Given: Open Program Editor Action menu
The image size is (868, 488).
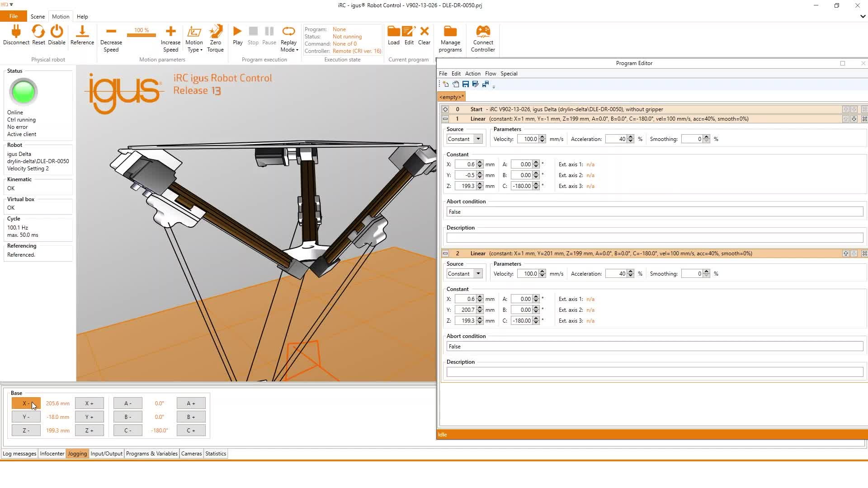Looking at the screenshot, I should pos(473,74).
